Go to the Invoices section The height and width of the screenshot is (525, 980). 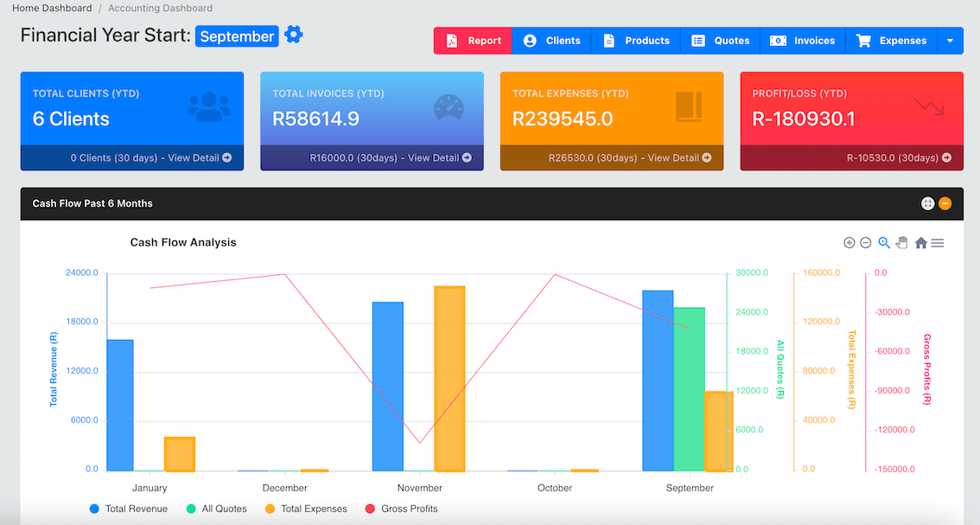[803, 41]
